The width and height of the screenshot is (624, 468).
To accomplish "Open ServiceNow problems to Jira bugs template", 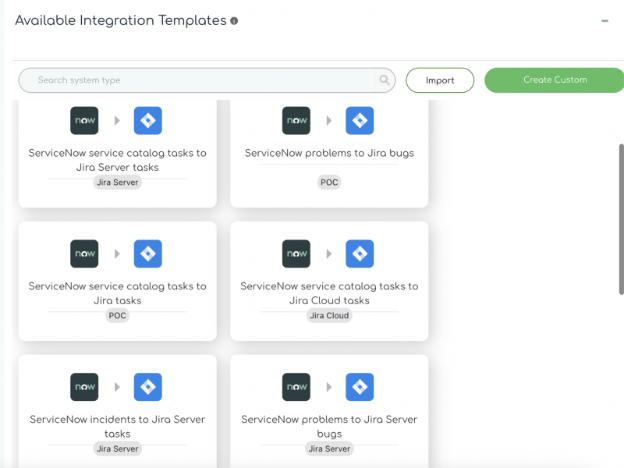I will [329, 153].
